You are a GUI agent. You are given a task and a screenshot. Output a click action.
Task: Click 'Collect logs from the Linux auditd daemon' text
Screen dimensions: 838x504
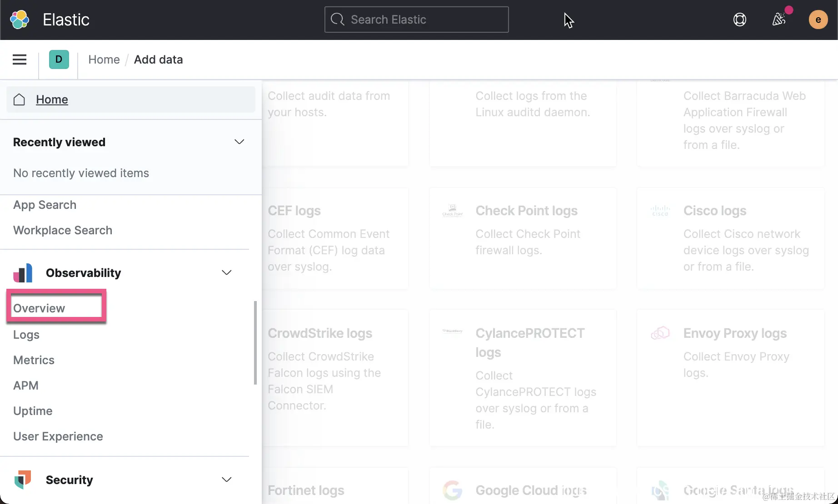pyautogui.click(x=533, y=104)
